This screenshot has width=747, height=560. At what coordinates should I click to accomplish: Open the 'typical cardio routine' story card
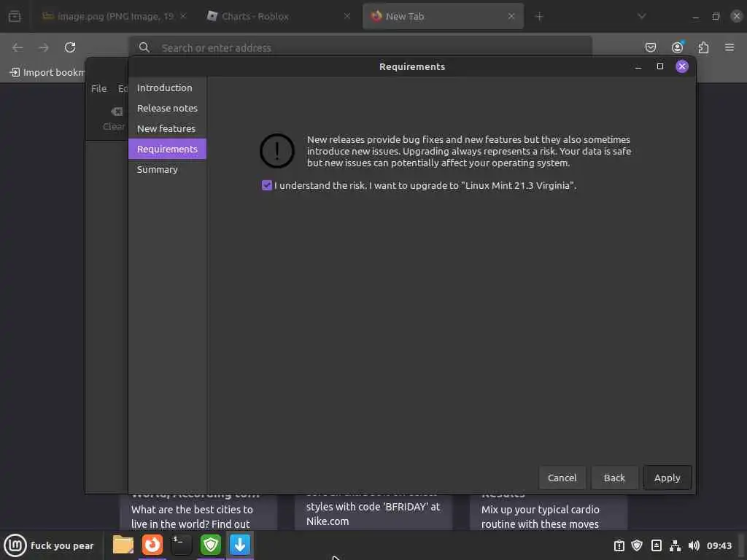548,513
